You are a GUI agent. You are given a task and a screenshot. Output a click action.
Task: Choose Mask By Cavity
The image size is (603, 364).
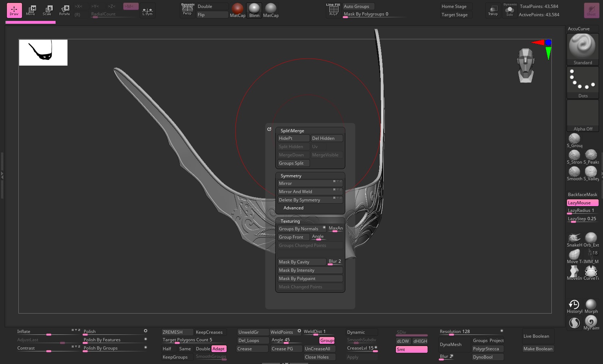pyautogui.click(x=302, y=262)
